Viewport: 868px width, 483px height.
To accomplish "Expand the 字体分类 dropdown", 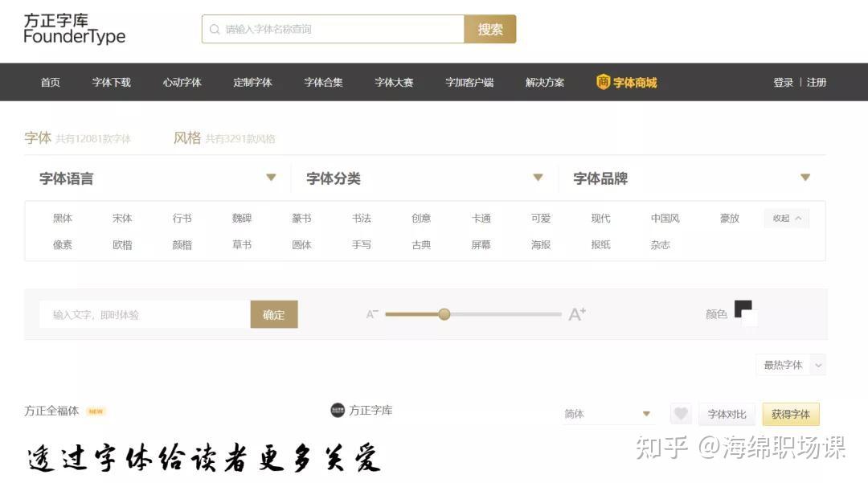I will (x=538, y=178).
